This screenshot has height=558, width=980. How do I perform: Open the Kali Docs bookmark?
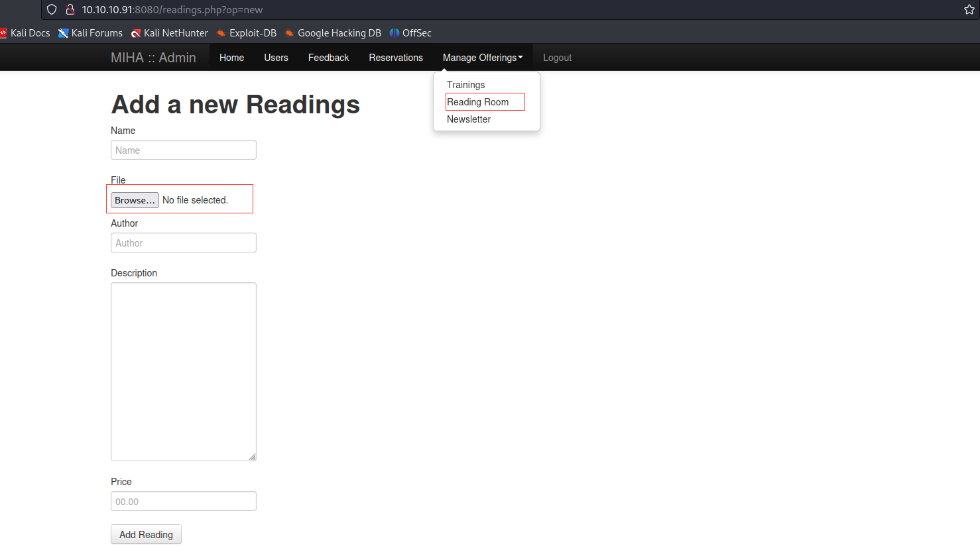point(25,33)
